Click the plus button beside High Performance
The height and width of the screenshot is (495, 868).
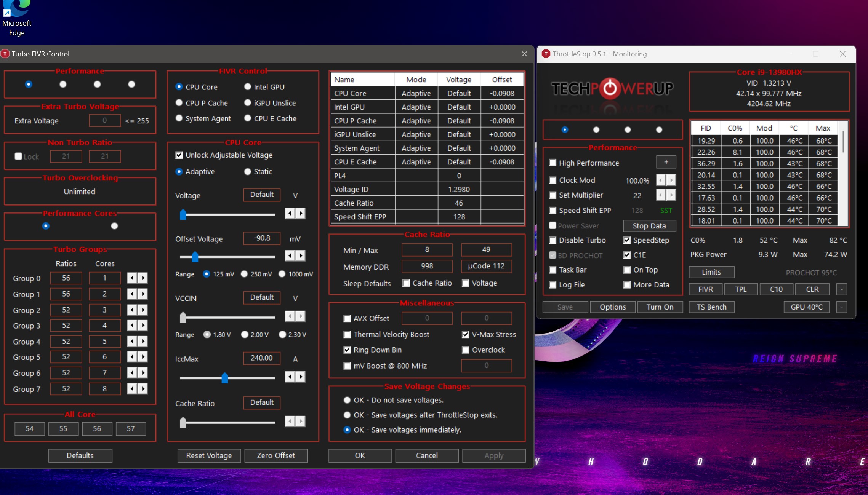tap(666, 162)
